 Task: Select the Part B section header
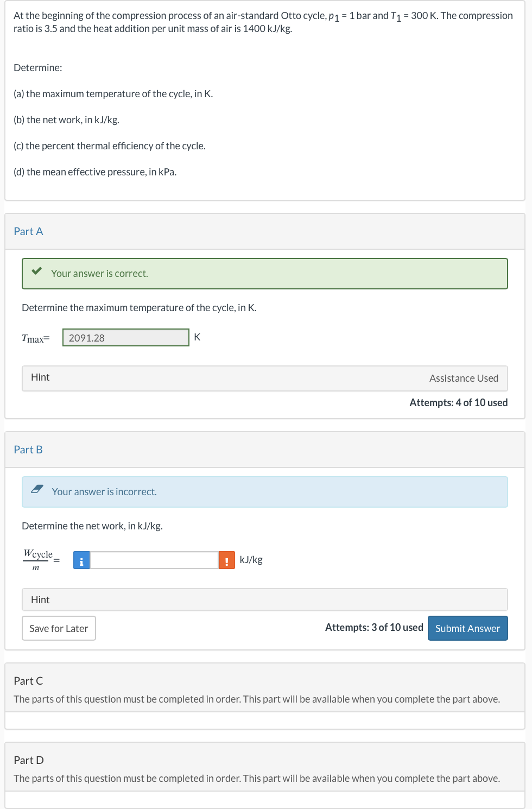coord(28,450)
